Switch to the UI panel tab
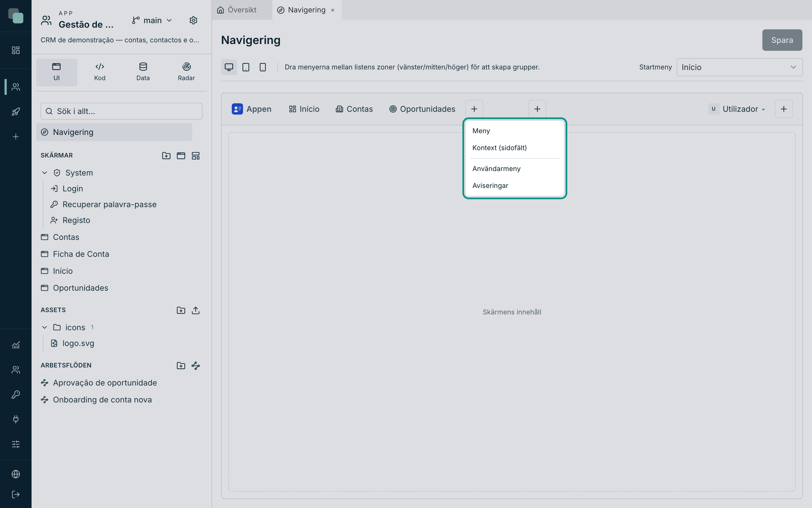 [56, 72]
